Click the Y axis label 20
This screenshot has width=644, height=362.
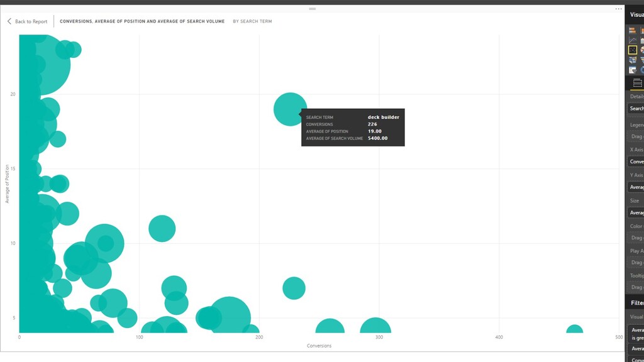point(13,94)
